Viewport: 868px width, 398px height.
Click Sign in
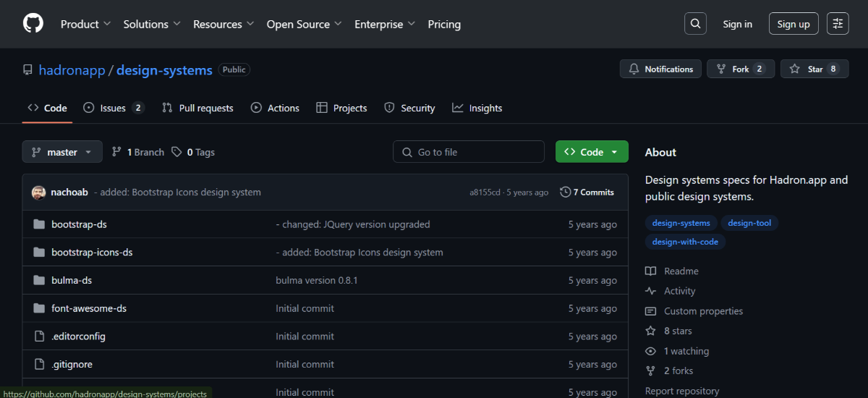point(737,24)
